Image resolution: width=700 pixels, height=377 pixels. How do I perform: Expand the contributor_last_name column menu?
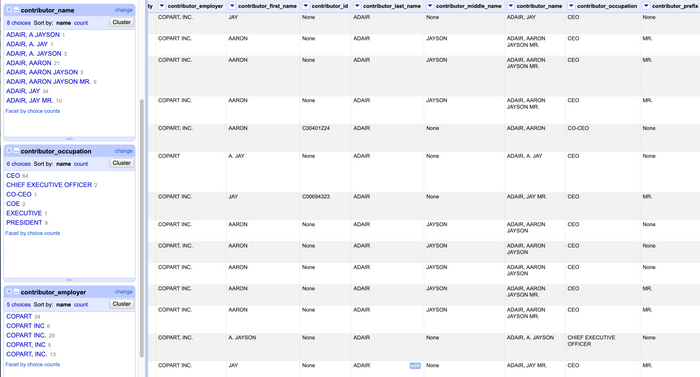coord(357,6)
